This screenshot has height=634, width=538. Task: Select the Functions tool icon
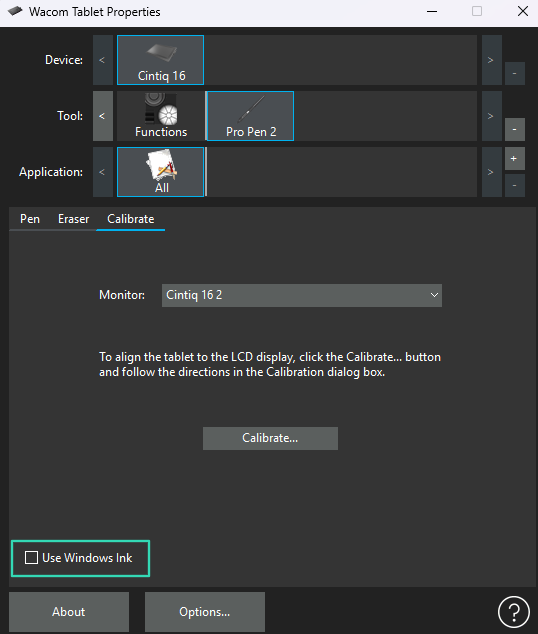tap(161, 116)
